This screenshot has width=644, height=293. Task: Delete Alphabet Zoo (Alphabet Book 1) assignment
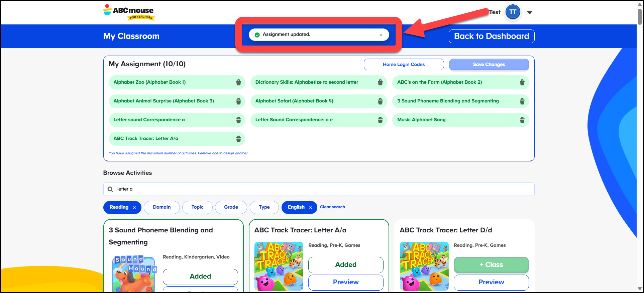coord(238,82)
